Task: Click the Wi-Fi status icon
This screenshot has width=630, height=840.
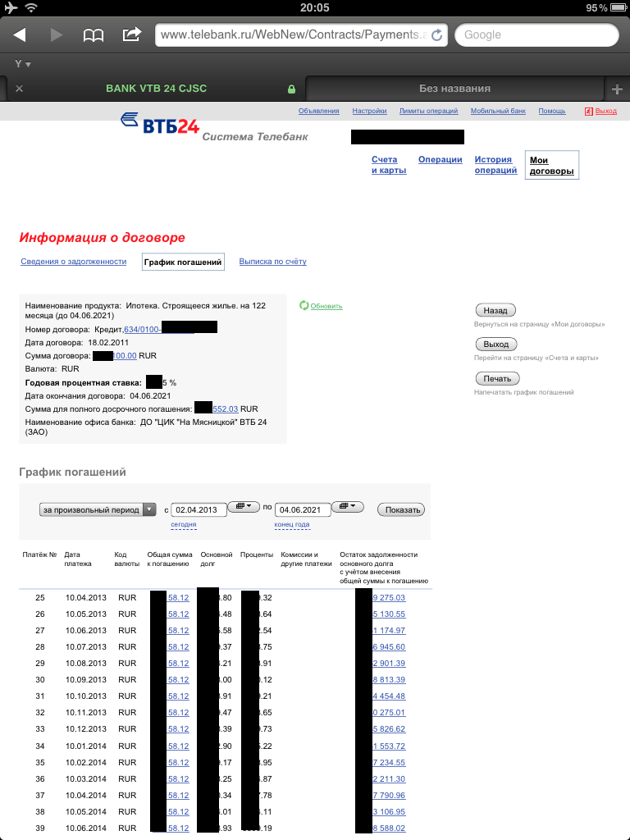Action: pyautogui.click(x=31, y=7)
